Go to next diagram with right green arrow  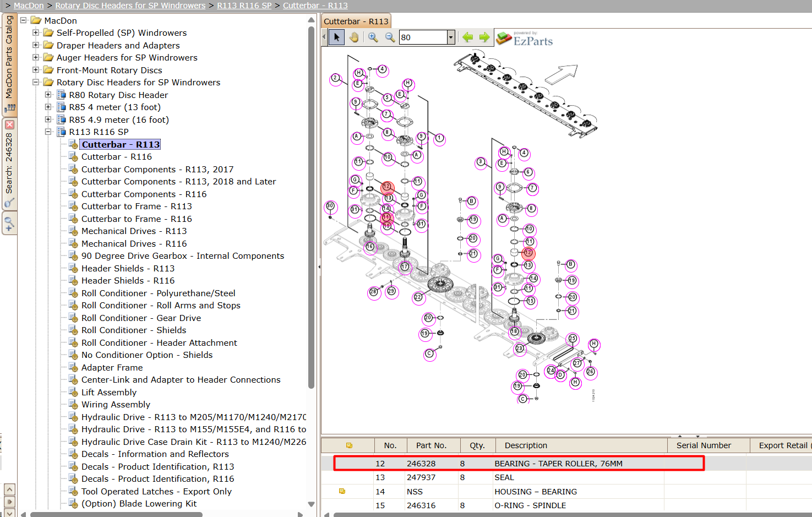[484, 37]
